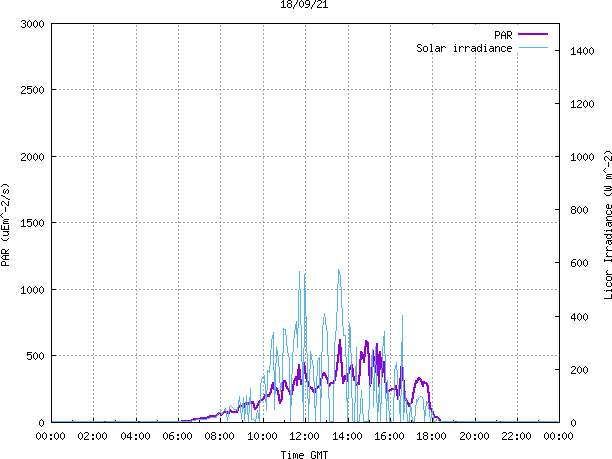Click the right axis value 1200
The height and width of the screenshot is (459, 612).
click(582, 104)
